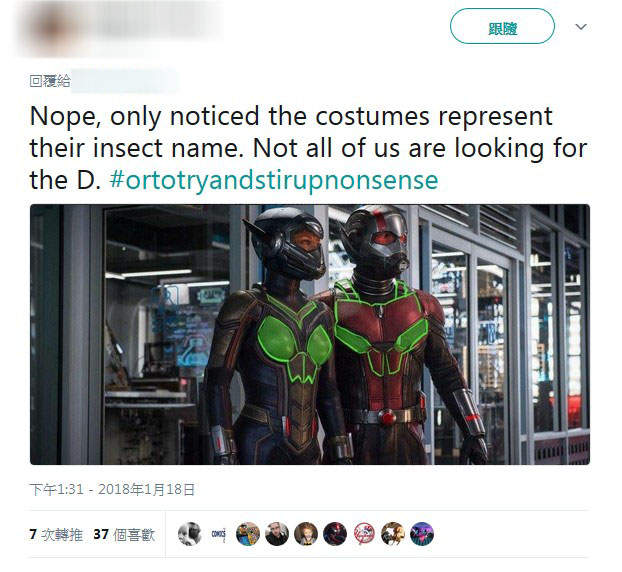Image resolution: width=622 pixels, height=572 pixels.
Task: Click the blurred handle after 回覆給
Action: coord(124,81)
